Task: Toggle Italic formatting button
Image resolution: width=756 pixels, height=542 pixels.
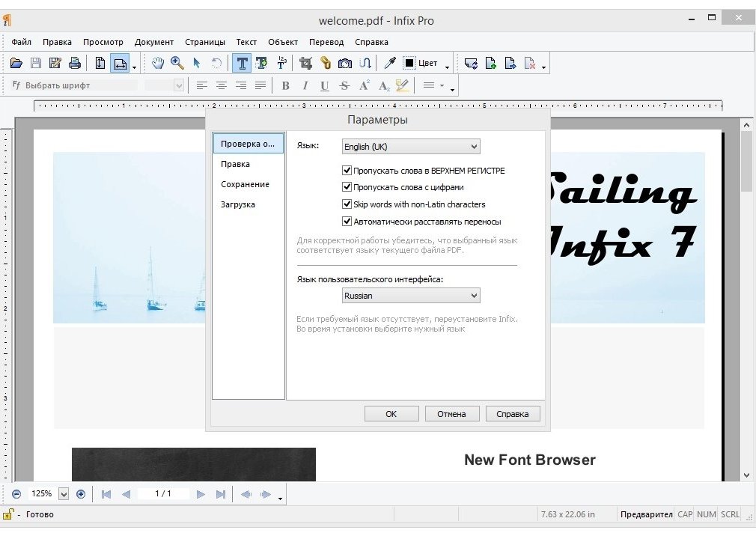Action: [305, 86]
